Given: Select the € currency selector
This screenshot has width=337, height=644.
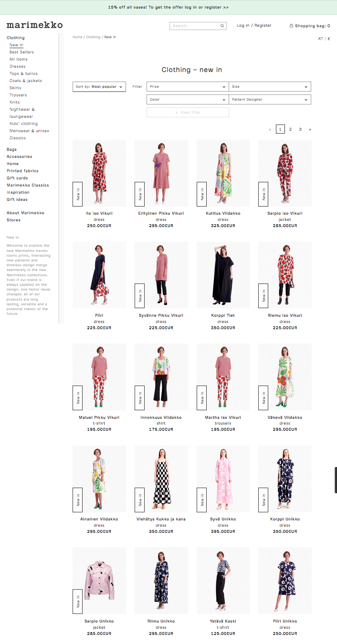Looking at the screenshot, I should click(x=329, y=39).
